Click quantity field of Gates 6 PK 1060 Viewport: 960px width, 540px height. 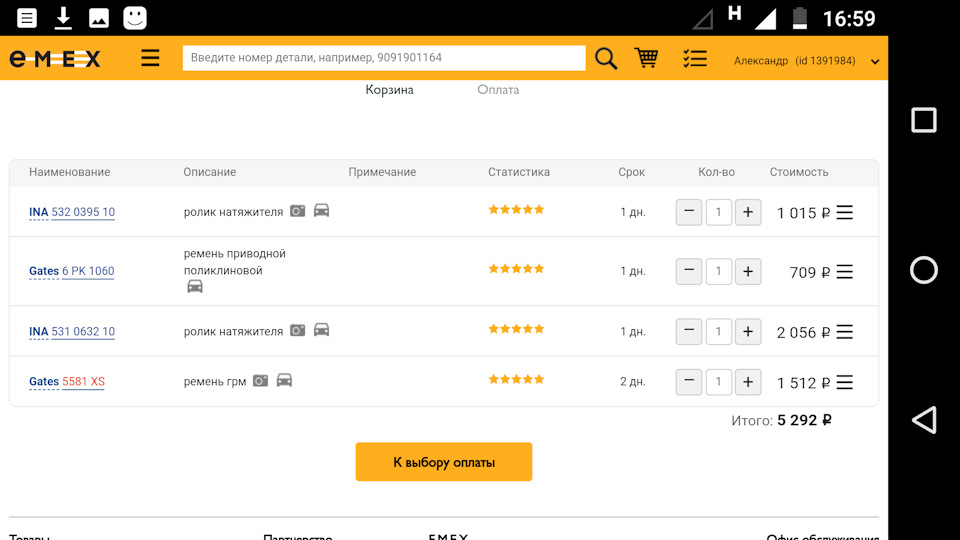[718, 271]
